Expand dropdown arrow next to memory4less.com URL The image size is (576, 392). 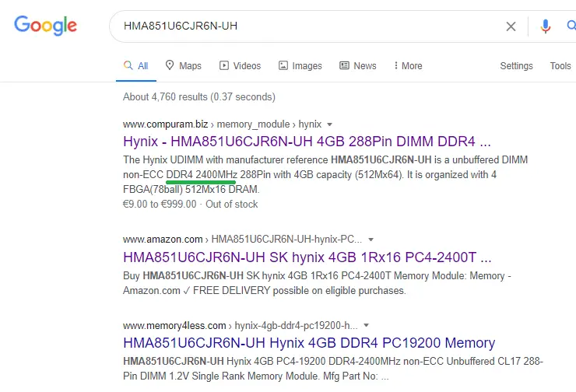[x=366, y=325]
